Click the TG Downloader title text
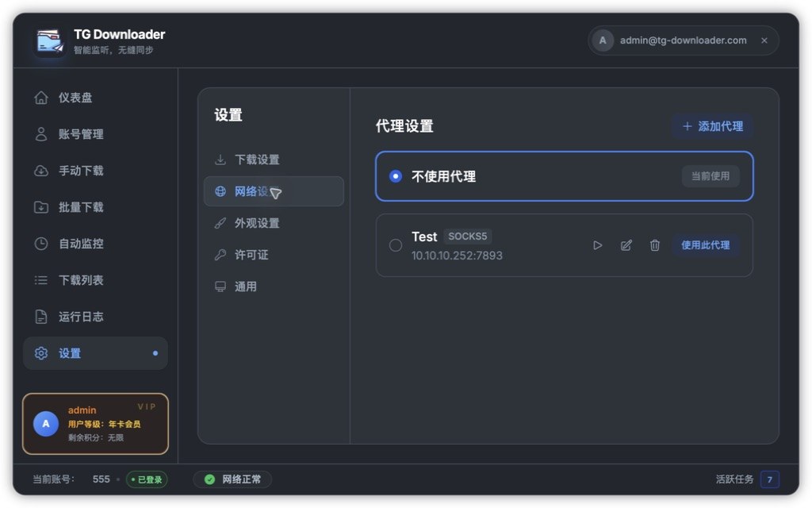 click(x=120, y=34)
